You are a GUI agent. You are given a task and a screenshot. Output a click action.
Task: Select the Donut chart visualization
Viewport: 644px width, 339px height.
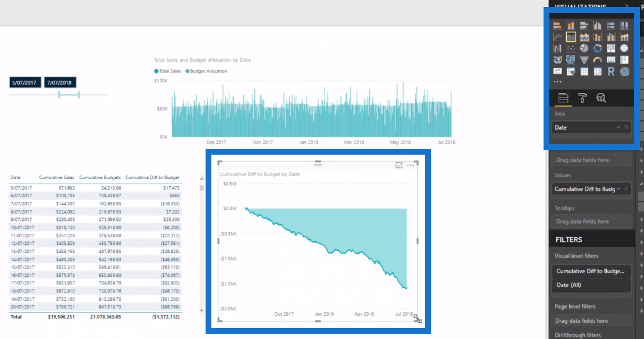point(598,48)
